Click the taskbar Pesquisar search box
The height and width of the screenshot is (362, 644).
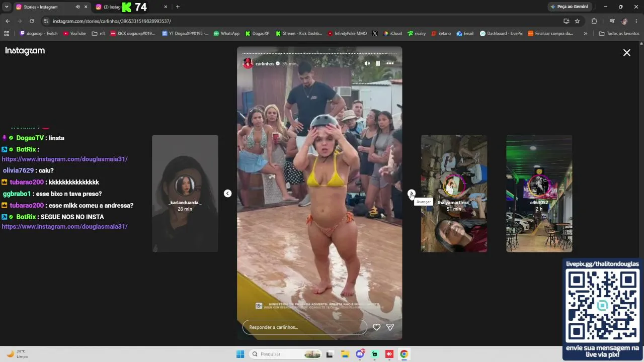[x=285, y=354]
